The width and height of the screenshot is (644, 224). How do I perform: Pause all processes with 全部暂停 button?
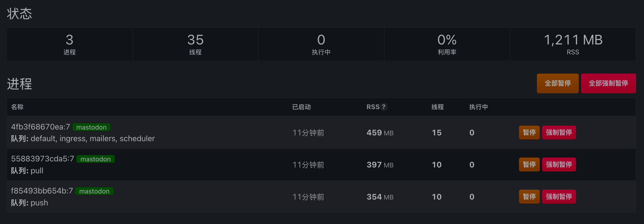coord(557,83)
